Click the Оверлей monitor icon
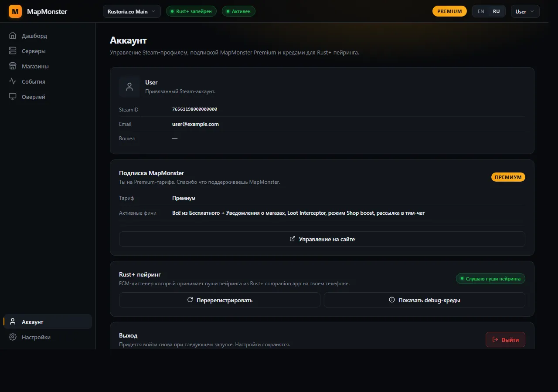The width and height of the screenshot is (558, 392). tap(13, 97)
